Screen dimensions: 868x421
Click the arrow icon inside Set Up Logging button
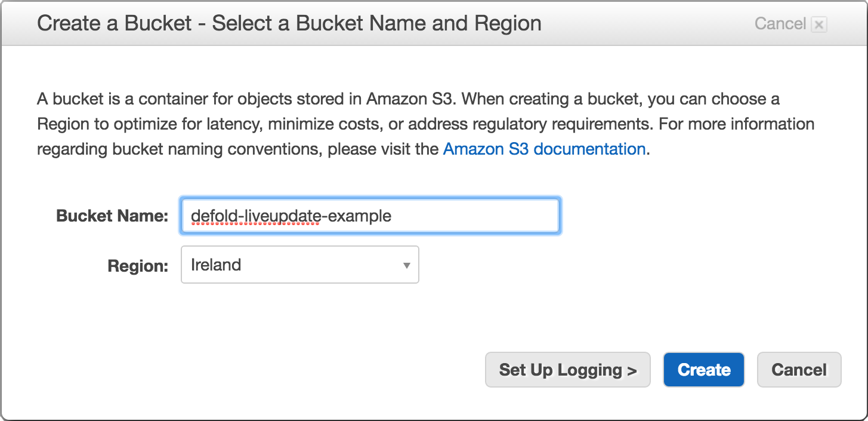632,370
